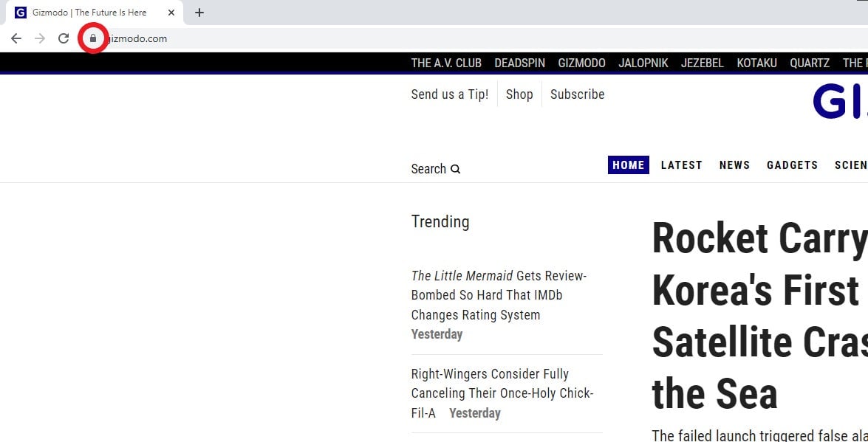Switch to the HOME tab
The image size is (868, 442).
(628, 165)
